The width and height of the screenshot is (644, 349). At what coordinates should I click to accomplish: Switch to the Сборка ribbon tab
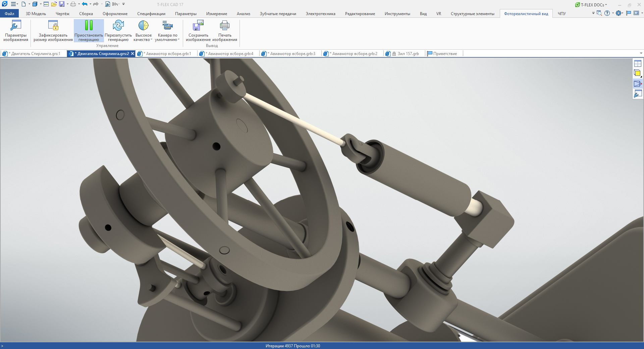[x=86, y=13]
